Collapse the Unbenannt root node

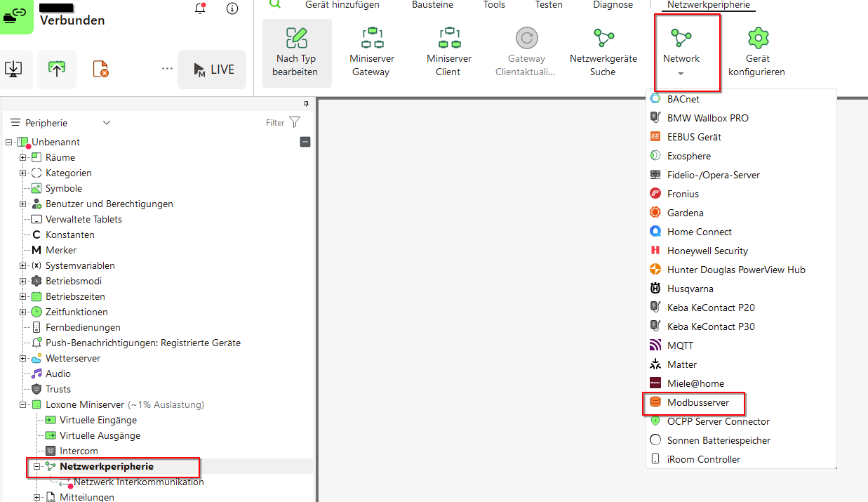pos(9,142)
